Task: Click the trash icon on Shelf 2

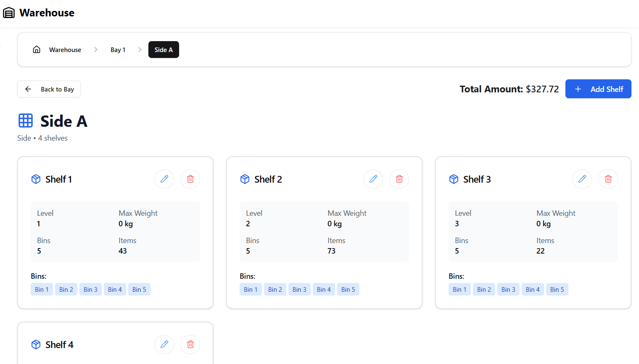Action: click(x=399, y=179)
